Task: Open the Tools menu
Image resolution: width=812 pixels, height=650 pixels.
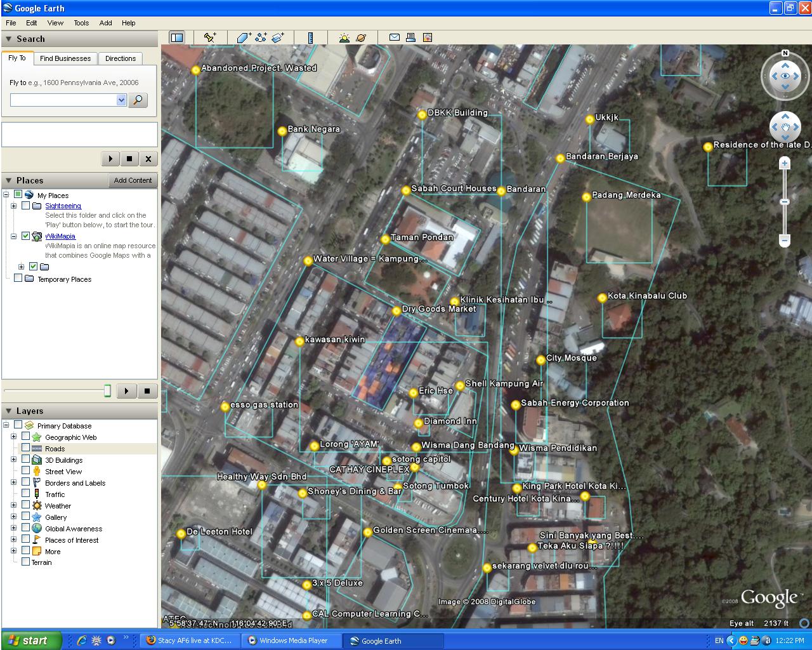Action: [x=81, y=23]
